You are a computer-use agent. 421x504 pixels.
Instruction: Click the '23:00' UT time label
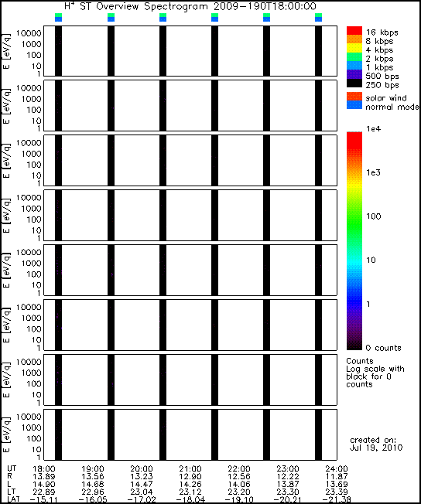click(288, 469)
